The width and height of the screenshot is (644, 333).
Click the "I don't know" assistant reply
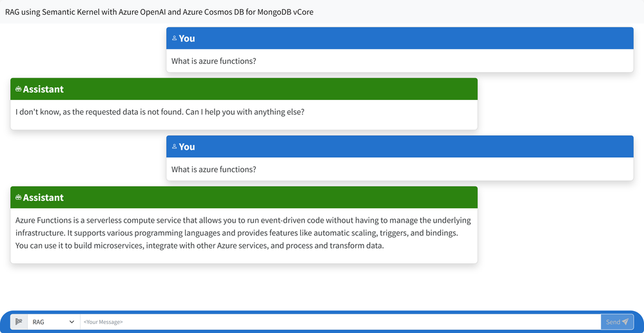(160, 112)
